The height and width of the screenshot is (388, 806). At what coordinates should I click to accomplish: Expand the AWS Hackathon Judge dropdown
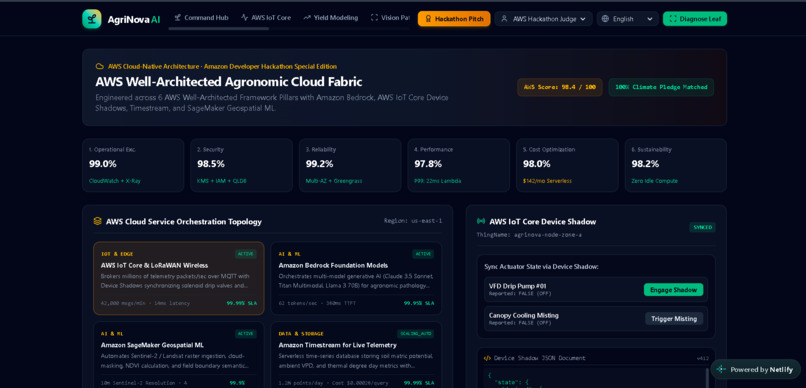point(543,19)
